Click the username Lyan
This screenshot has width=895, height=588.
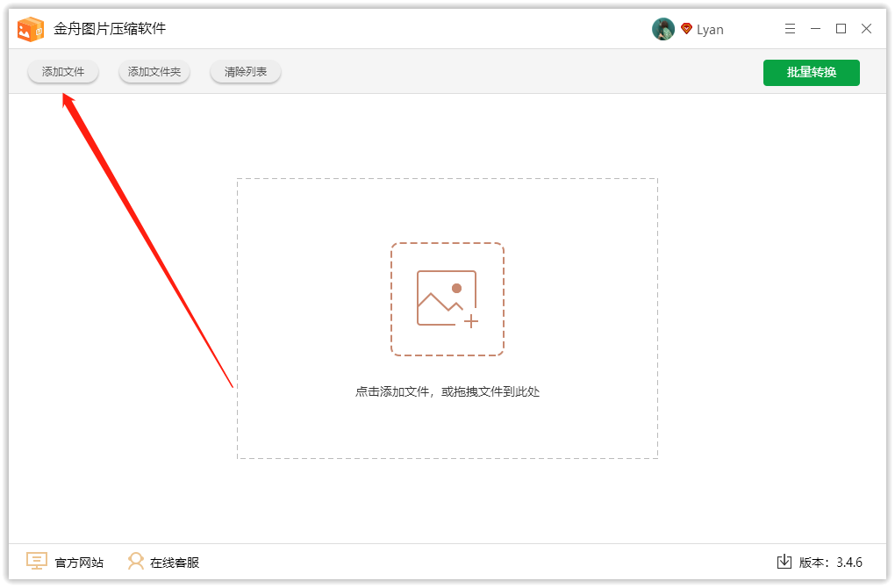pos(712,28)
